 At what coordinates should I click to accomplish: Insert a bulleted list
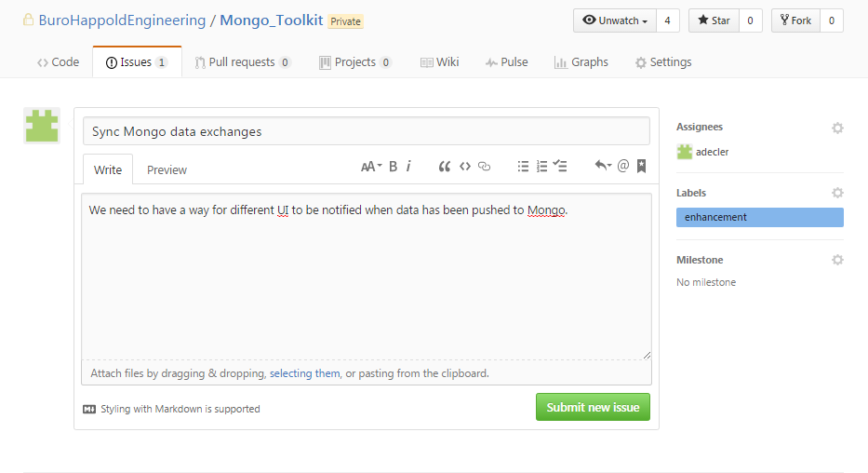coord(523,166)
